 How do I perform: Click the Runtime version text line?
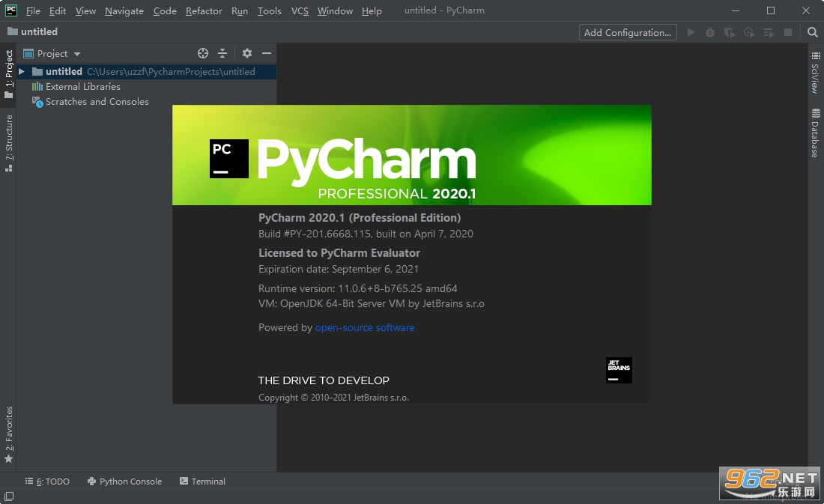pos(358,288)
